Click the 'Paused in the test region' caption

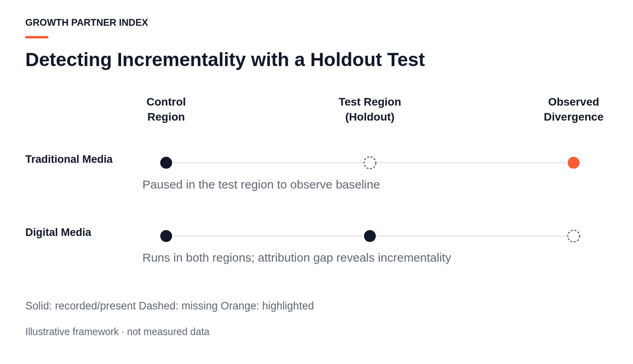pos(261,185)
